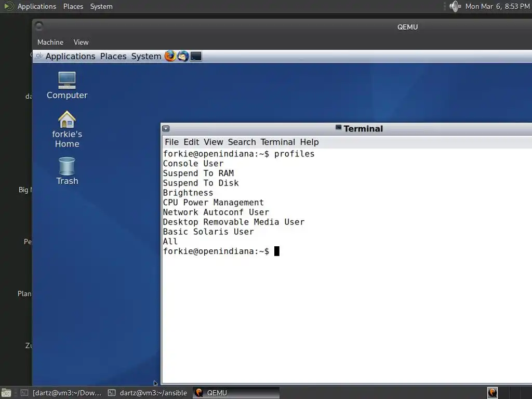The image size is (532, 399).
Task: Click the 'Network Autoconf User' output line
Action: click(216, 212)
